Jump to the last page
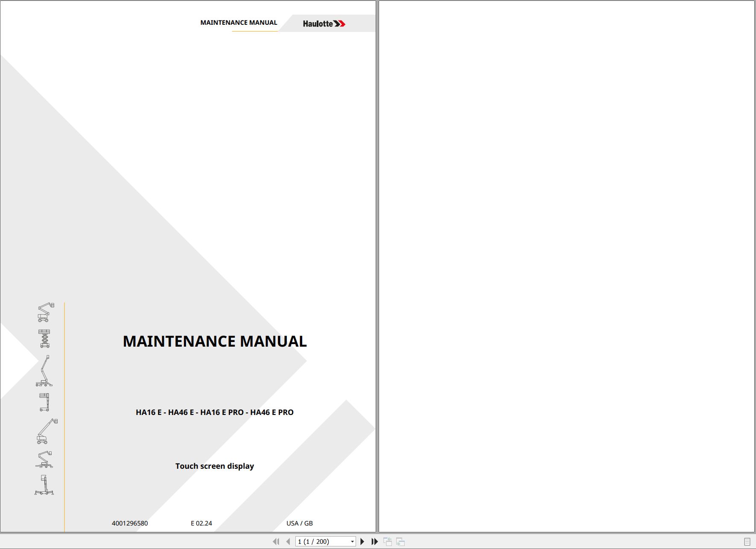 point(375,541)
